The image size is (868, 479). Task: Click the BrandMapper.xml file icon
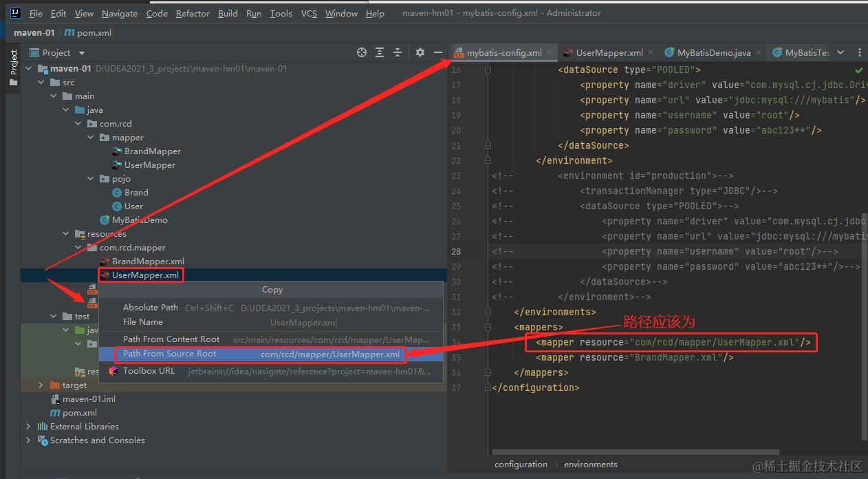click(105, 262)
